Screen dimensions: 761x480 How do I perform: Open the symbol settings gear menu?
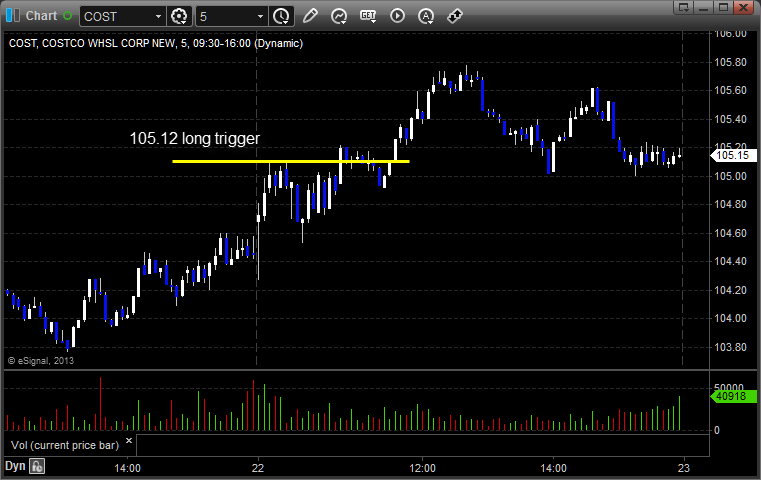click(179, 17)
